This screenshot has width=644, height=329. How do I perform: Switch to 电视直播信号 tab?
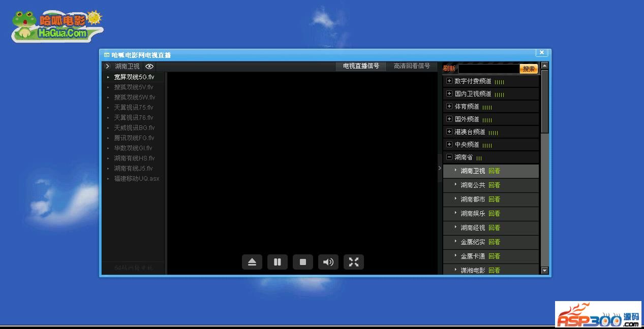pyautogui.click(x=361, y=66)
